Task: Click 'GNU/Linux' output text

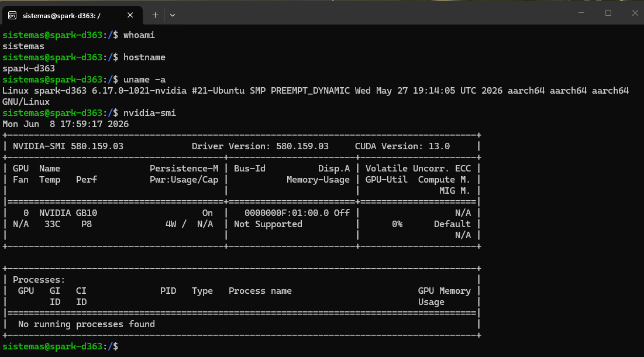Action: click(x=26, y=102)
